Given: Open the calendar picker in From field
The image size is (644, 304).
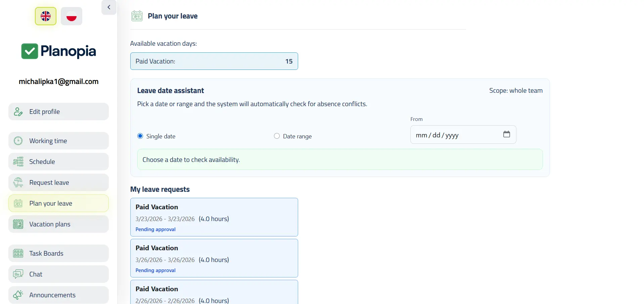Looking at the screenshot, I should (506, 134).
